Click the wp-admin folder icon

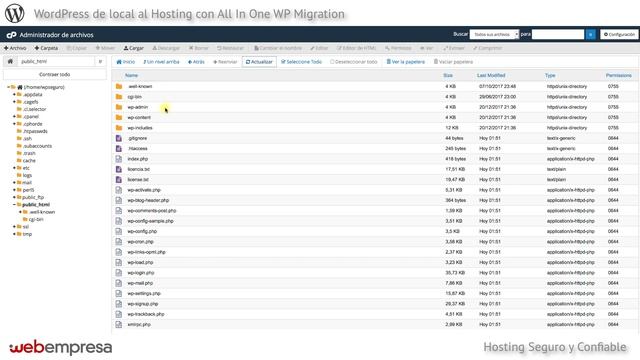click(x=119, y=107)
